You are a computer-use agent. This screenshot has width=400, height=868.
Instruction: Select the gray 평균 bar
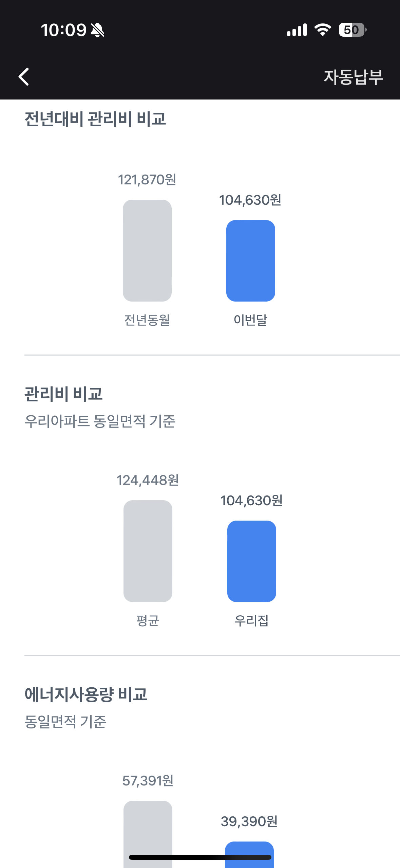point(148,551)
